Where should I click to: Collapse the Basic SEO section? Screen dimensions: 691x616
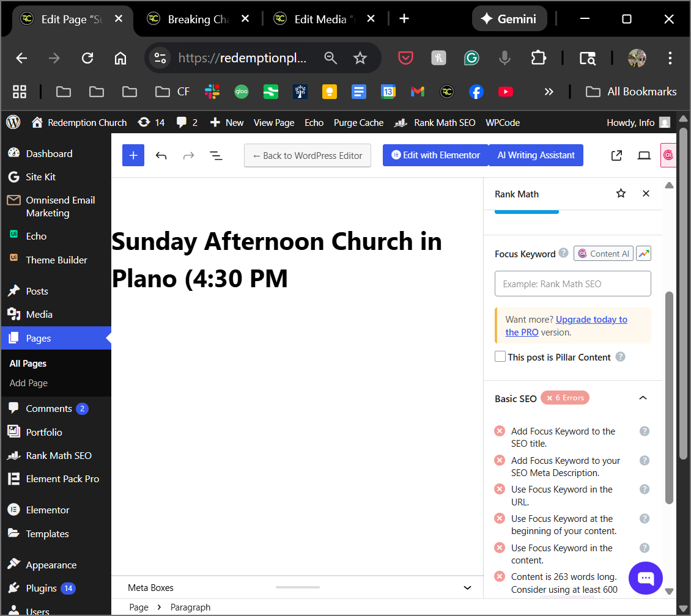[643, 398]
